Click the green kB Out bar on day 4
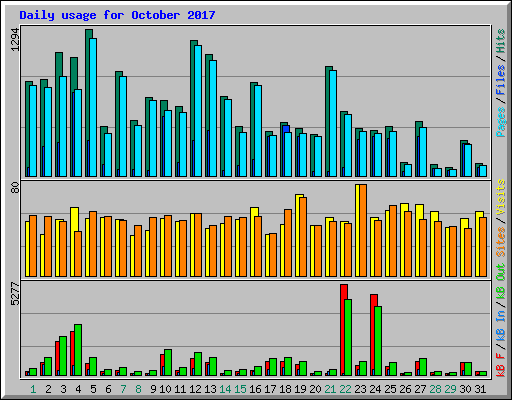 coord(78,350)
